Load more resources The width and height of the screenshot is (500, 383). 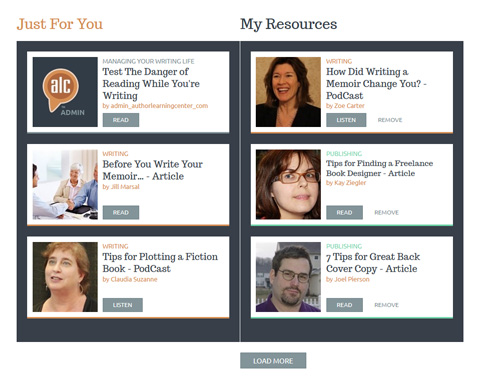tap(273, 361)
